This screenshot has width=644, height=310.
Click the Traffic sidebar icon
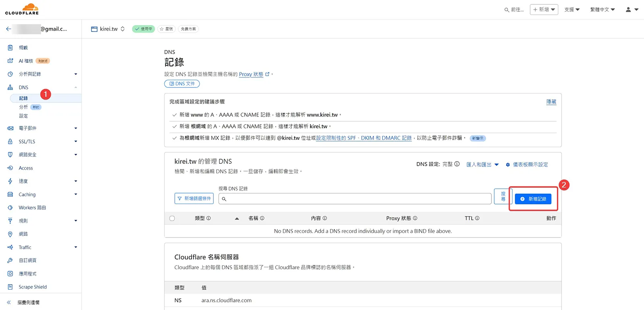10,248
